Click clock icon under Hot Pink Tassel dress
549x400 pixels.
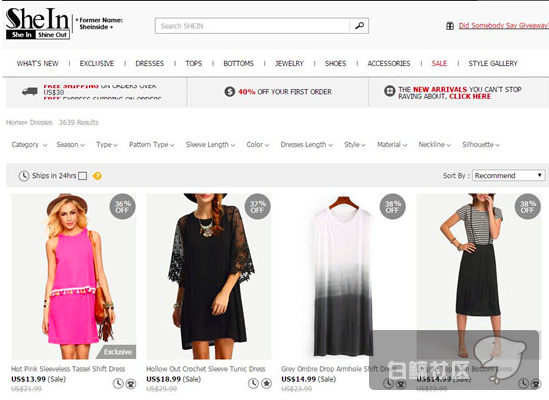118,384
